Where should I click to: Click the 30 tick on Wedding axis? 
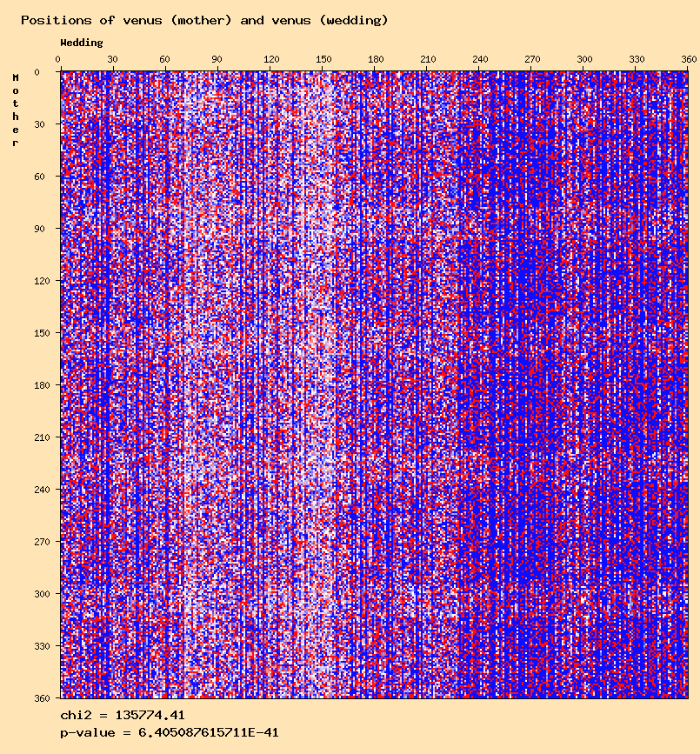pos(112,59)
